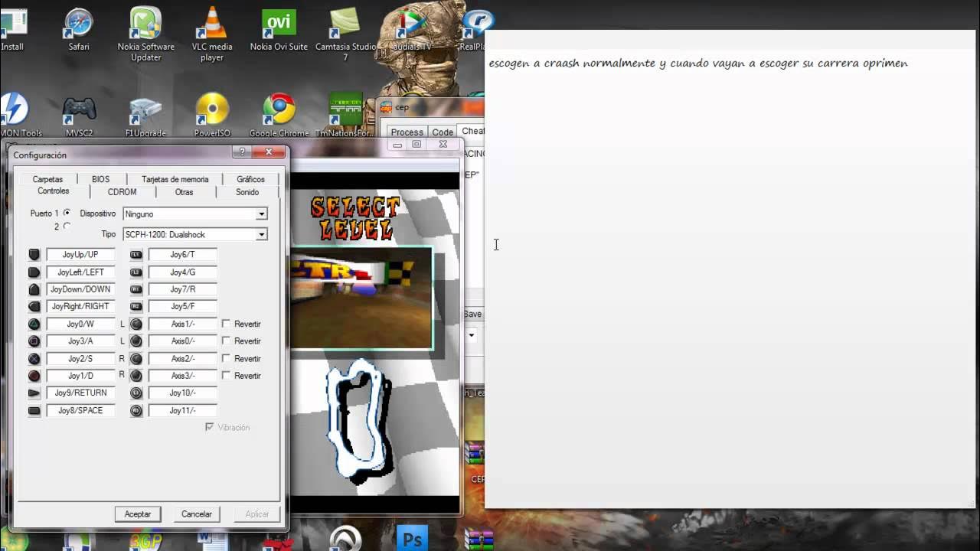This screenshot has height=551, width=980.
Task: Click the Joy9/RETURN mapping field
Action: [x=80, y=393]
